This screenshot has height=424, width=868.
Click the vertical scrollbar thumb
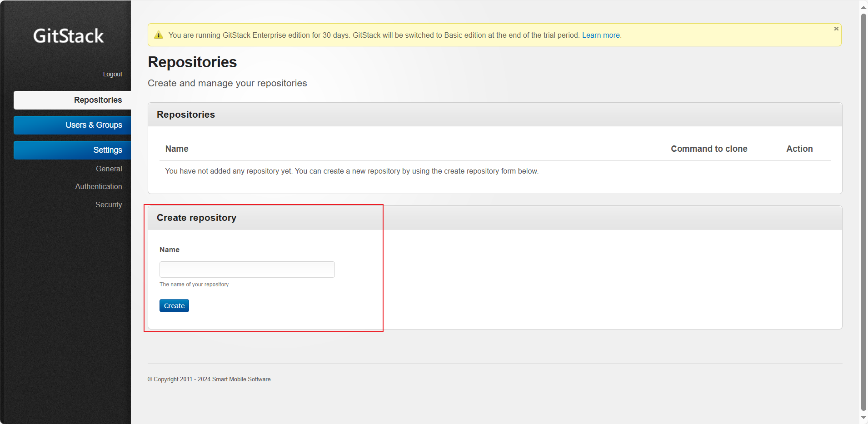tap(863, 212)
